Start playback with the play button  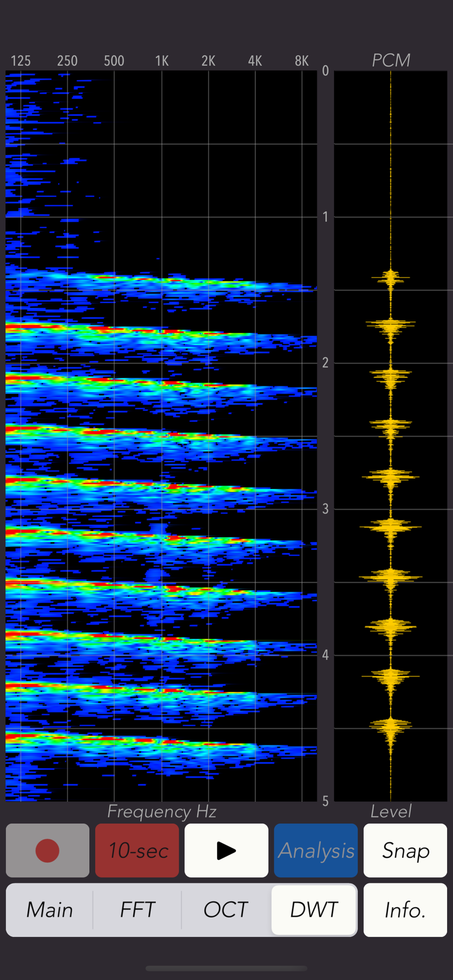tap(226, 850)
